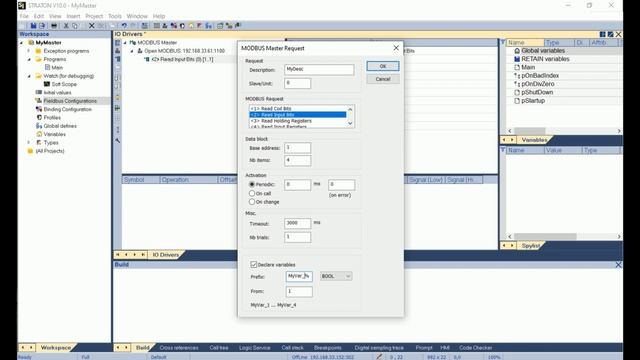640x360 pixels.
Task: Click the filter funnel icon in Spylist panel
Action: (x=503, y=150)
